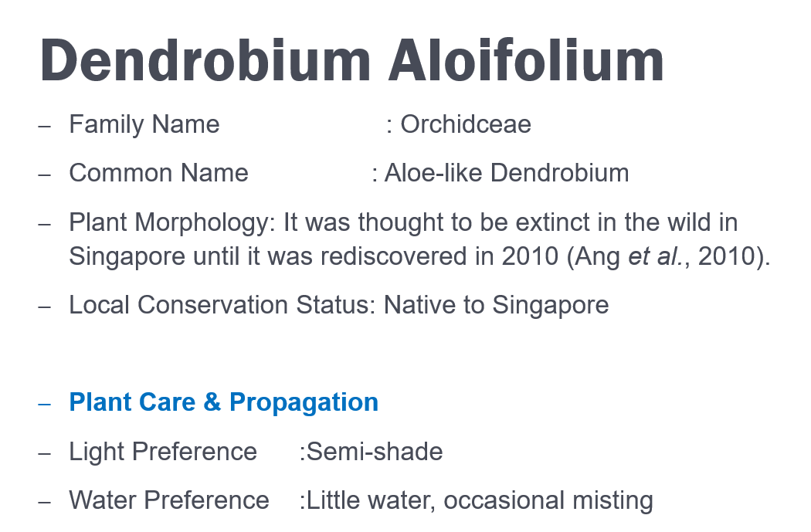Screen dimensions: 811x532
Task: Select the Semi-shade value
Action: 375,452
